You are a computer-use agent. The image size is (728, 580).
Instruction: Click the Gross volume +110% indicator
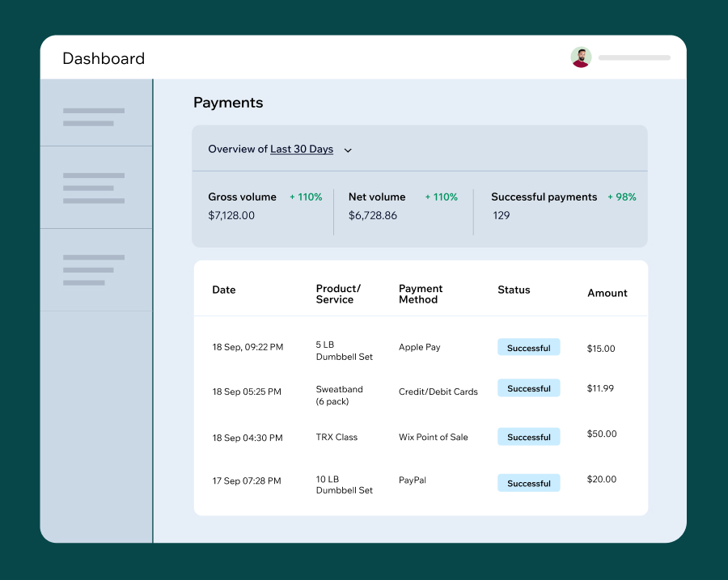coord(306,197)
